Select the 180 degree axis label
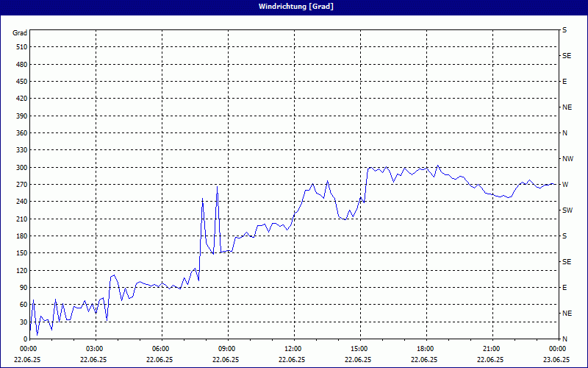 click(x=22, y=236)
